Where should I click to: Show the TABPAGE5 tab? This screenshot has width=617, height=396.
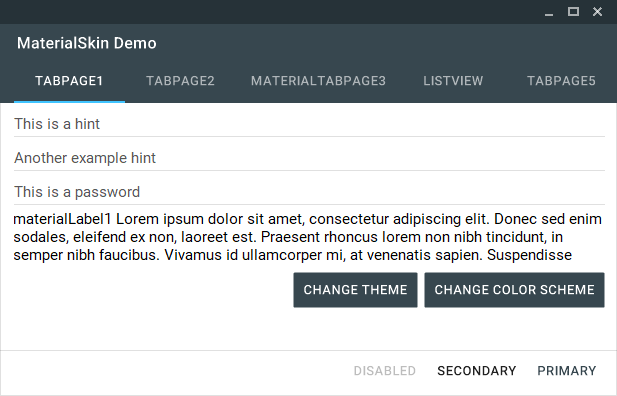[x=561, y=81]
